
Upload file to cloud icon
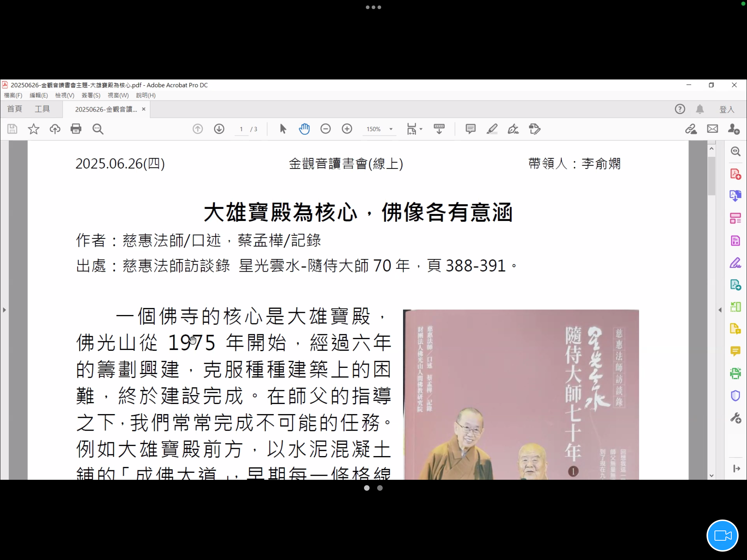(x=55, y=129)
